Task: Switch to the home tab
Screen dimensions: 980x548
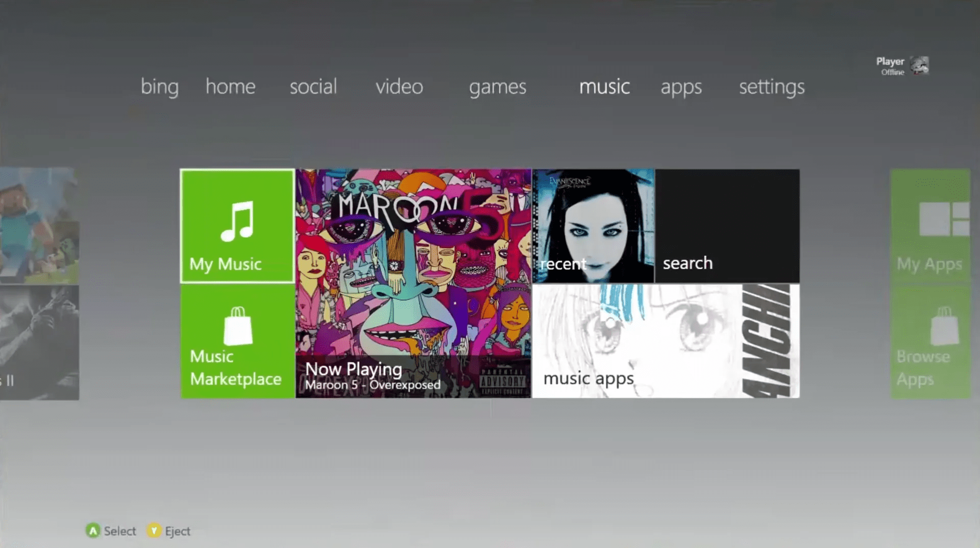Action: [231, 86]
